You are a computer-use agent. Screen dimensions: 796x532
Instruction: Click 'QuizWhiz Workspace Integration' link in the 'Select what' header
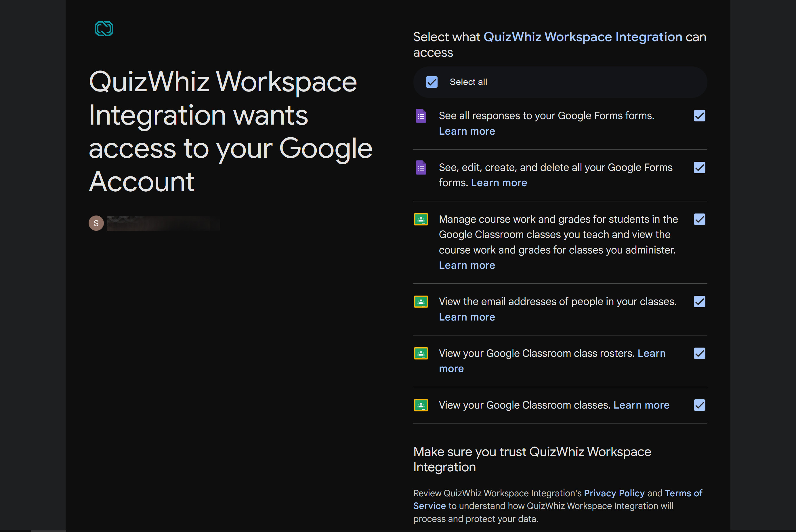[583, 37]
